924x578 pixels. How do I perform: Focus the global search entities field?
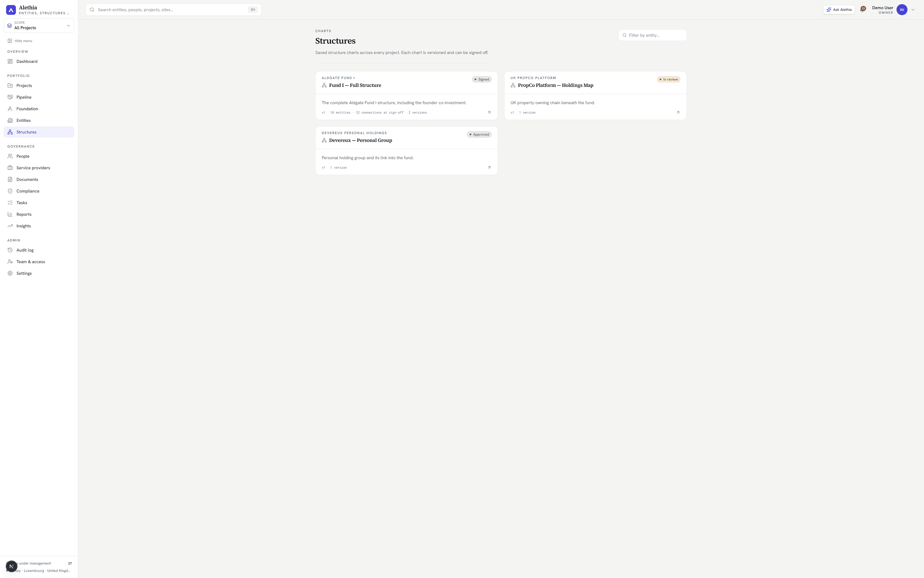point(173,10)
